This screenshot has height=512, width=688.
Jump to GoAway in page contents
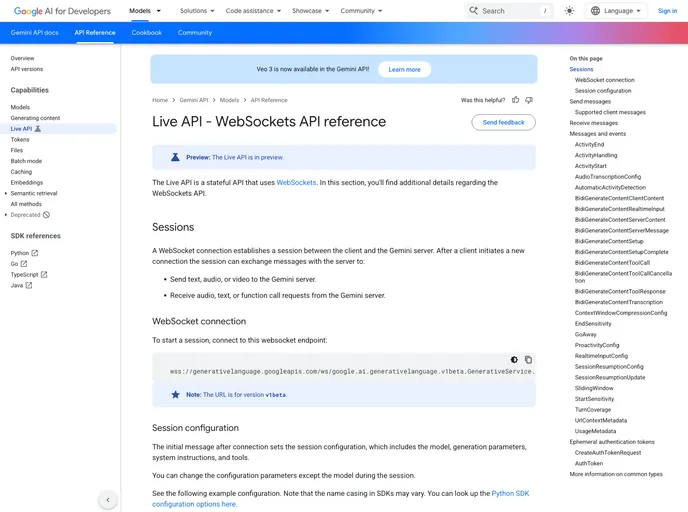pos(585,334)
